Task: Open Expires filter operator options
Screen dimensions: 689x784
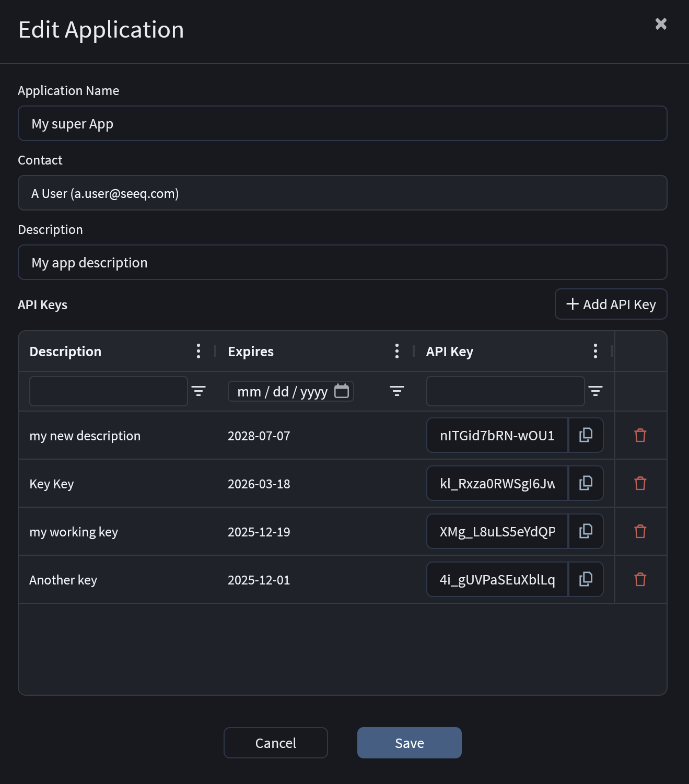Action: 397,391
